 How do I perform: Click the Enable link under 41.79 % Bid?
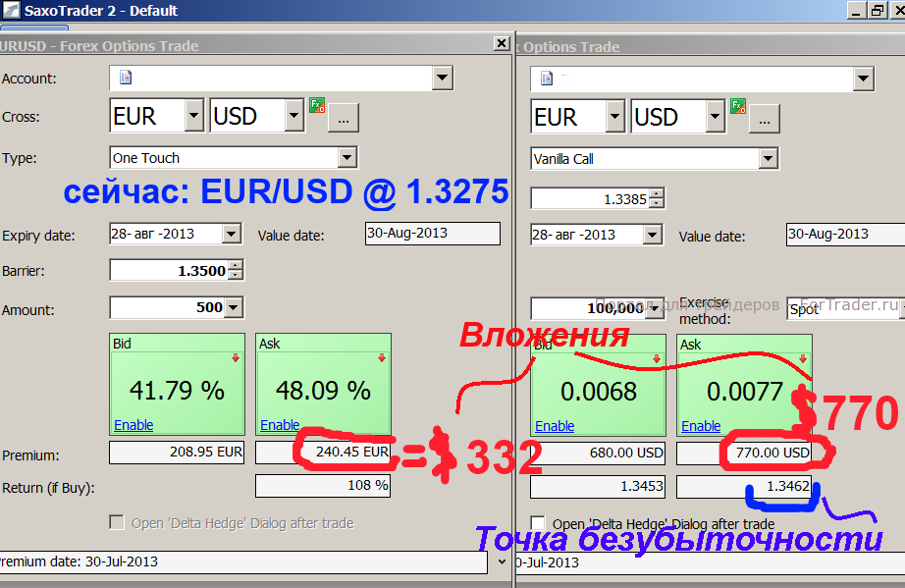tap(133, 425)
